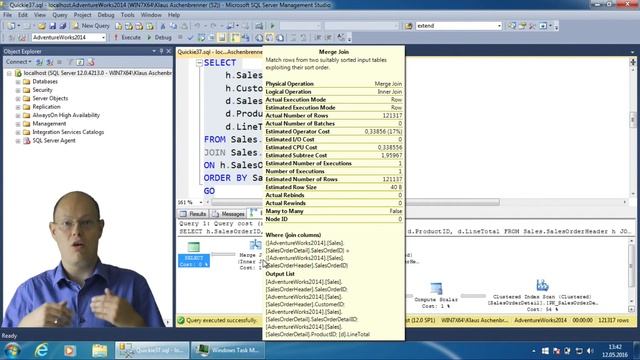Click Object Explorer refresh icon
640x360 pixels.
(x=80, y=62)
